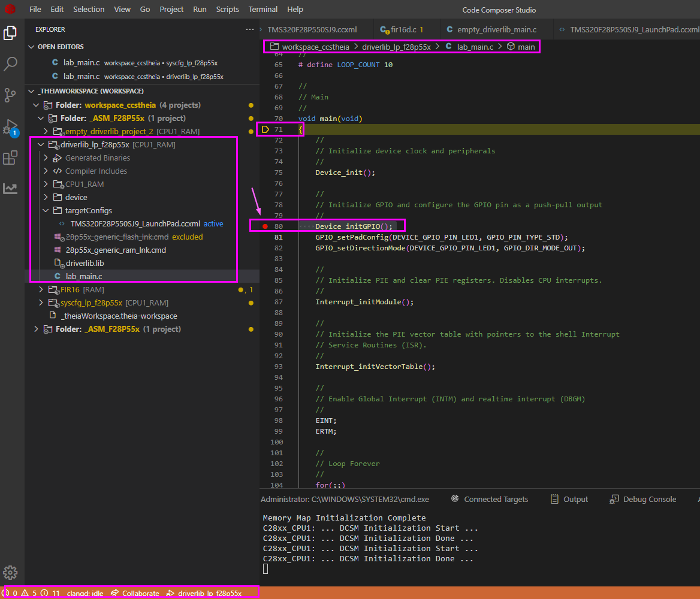Viewport: 700px width, 599px height.
Task: Click the Collaborate status bar item
Action: pyautogui.click(x=135, y=593)
